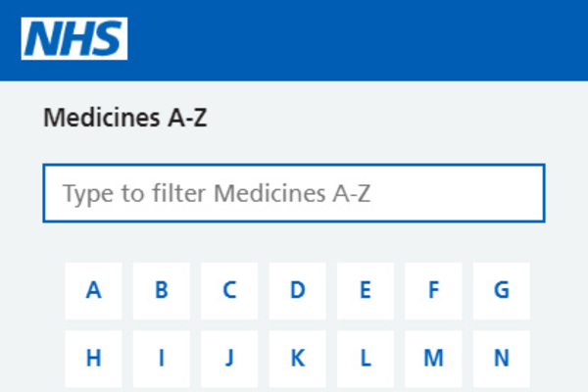Go to medicines under letter D
Image resolution: width=588 pixels, height=392 pixels.
pos(297,290)
